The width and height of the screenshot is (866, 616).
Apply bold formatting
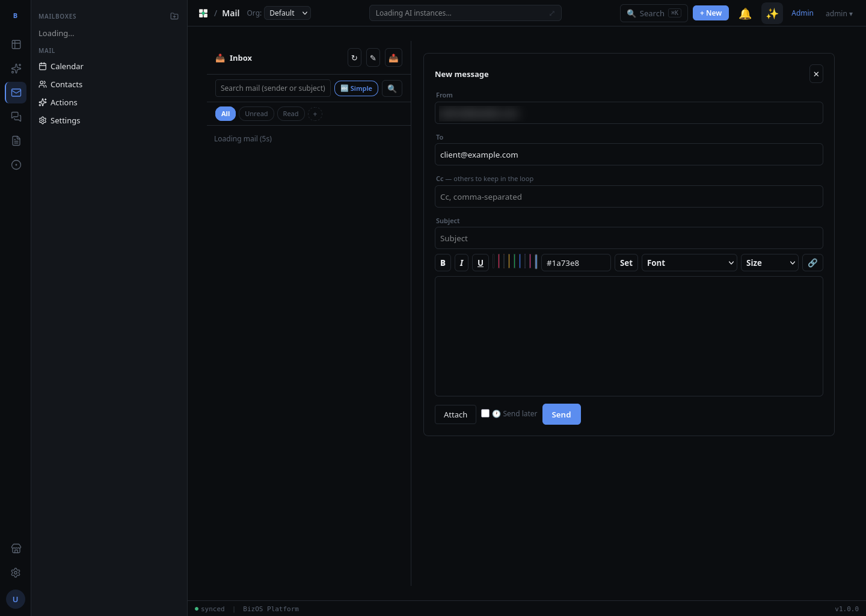pyautogui.click(x=443, y=263)
